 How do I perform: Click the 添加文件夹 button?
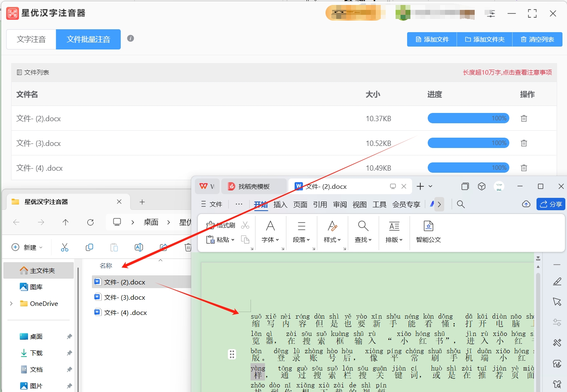tap(485, 40)
